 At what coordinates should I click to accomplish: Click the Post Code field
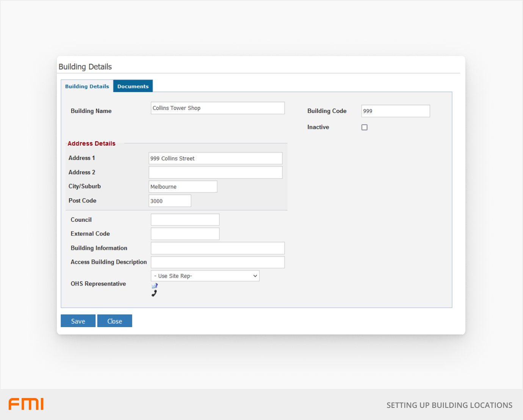pyautogui.click(x=170, y=201)
